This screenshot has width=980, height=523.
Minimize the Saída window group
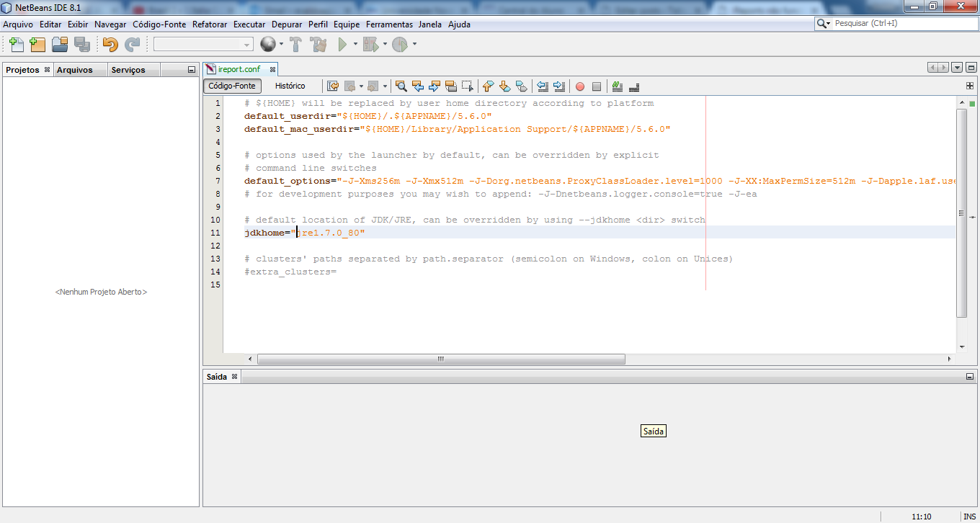(970, 376)
